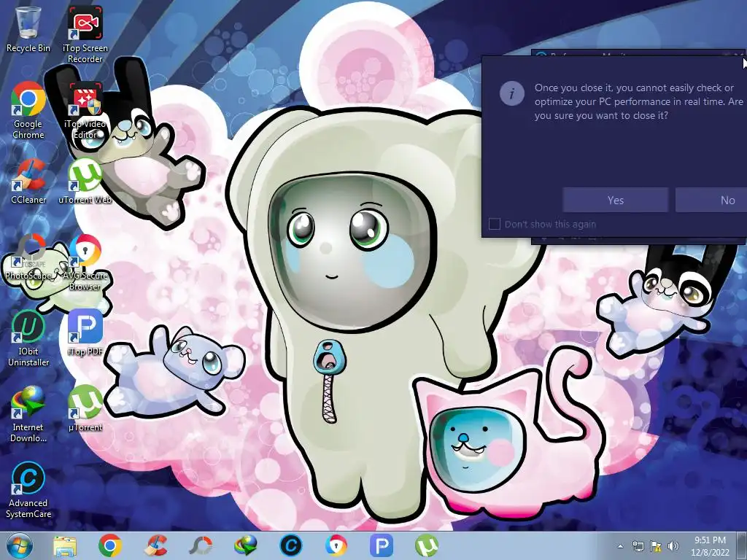Open CCleaner from the taskbar
Image resolution: width=747 pixels, height=560 pixels.
[155, 545]
